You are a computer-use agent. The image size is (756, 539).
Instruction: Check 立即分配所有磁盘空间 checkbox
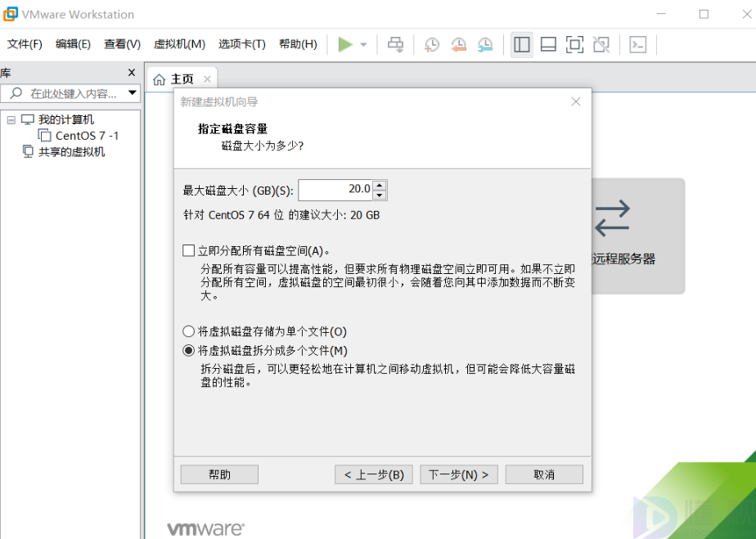click(x=189, y=250)
